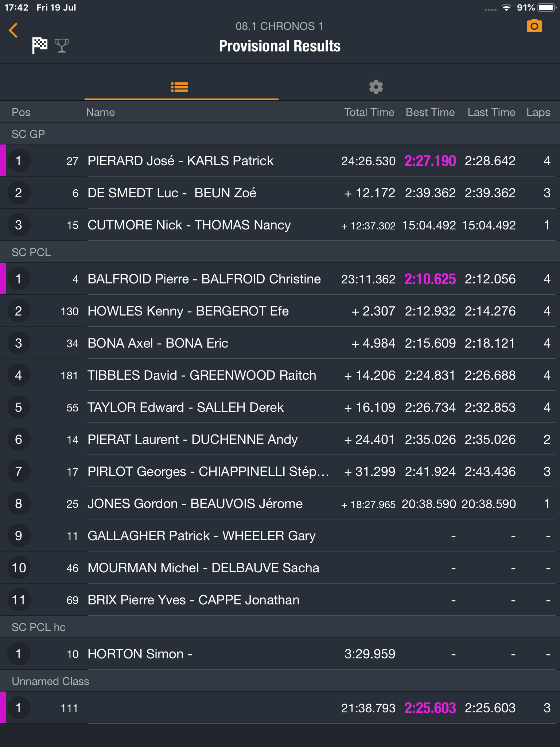Collapse the SC PCL class header
The image size is (560, 747).
[280, 252]
